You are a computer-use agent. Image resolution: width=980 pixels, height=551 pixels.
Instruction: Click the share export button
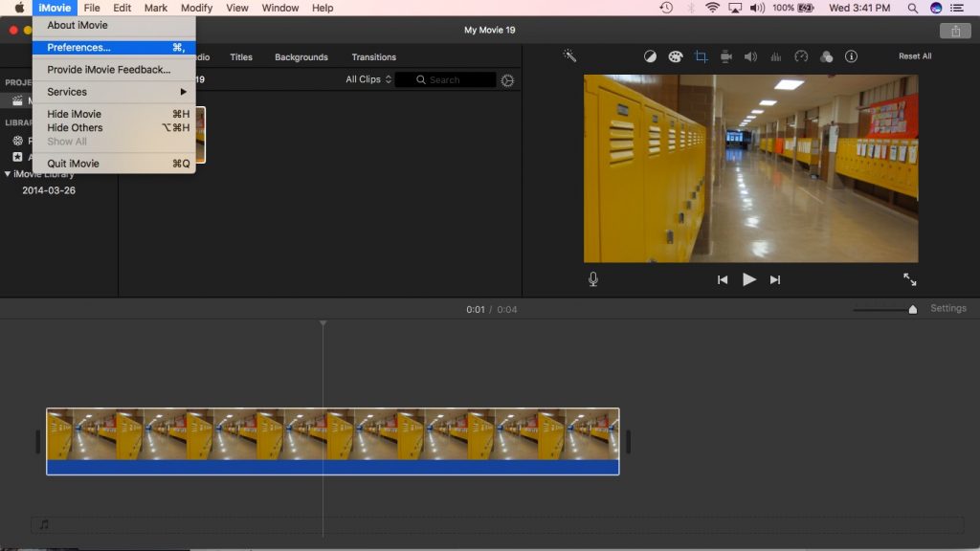click(x=956, y=31)
